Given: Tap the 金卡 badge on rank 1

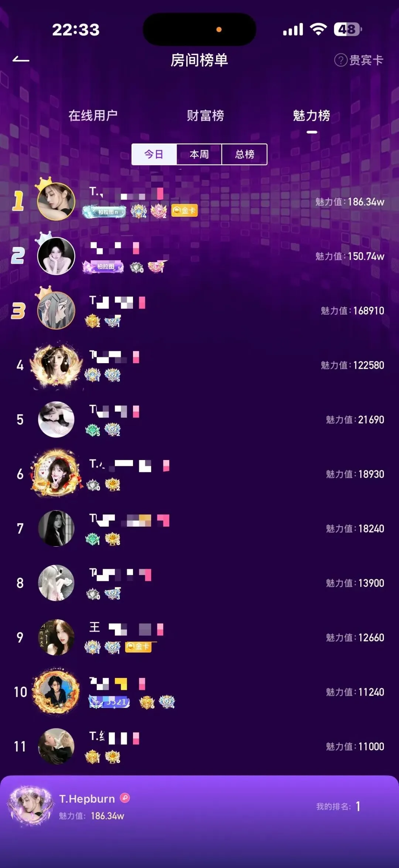Looking at the screenshot, I should point(184,211).
